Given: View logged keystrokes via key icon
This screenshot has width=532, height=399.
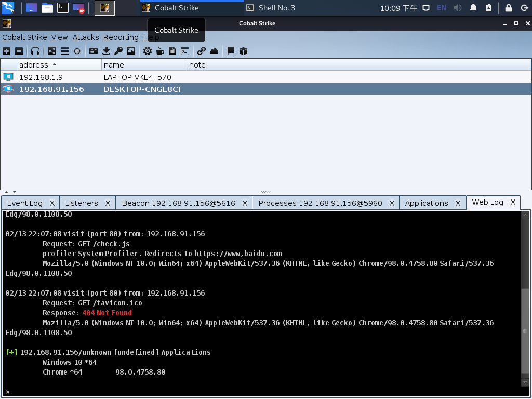Looking at the screenshot, I should pyautogui.click(x=118, y=51).
